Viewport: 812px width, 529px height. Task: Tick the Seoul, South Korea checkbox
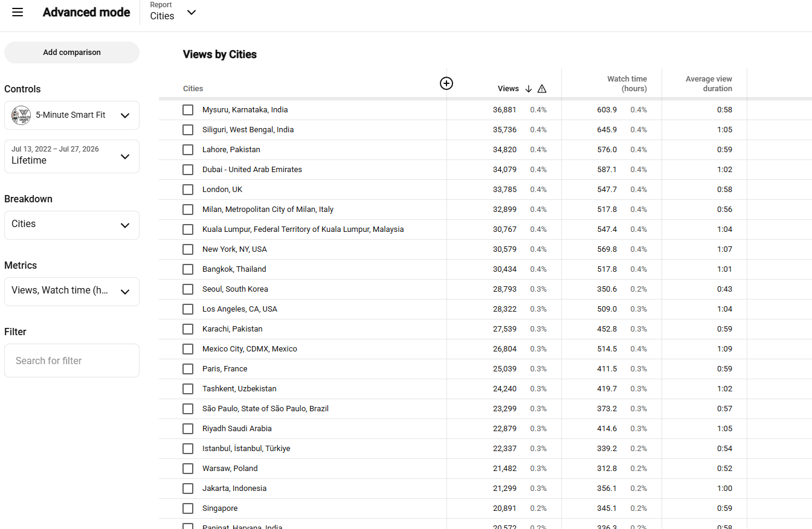[188, 289]
